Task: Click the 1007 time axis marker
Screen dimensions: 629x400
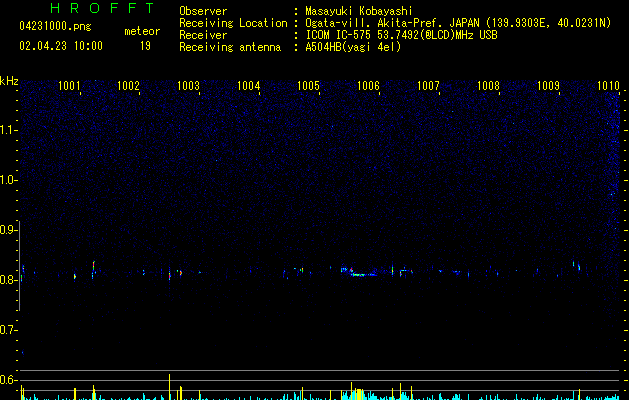Action: click(x=428, y=86)
